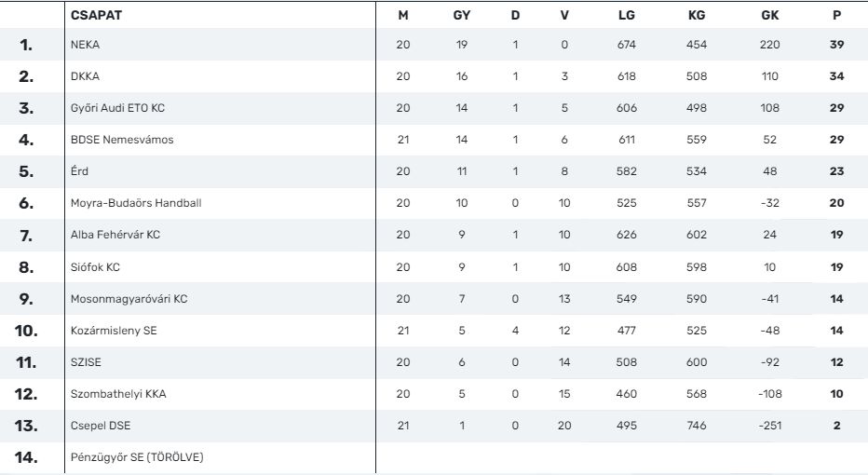
Task: Select Szombathelyi KKA team
Action: point(118,394)
